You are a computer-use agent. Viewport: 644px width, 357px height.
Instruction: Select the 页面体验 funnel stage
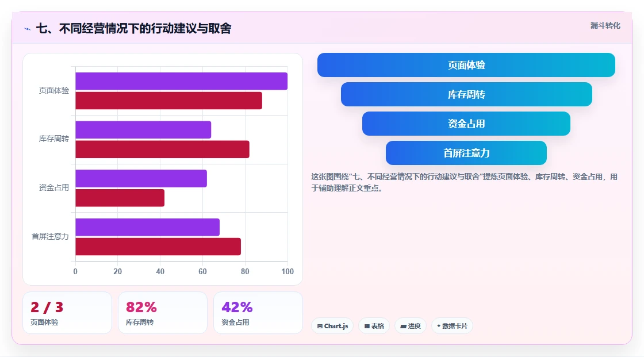coord(466,65)
